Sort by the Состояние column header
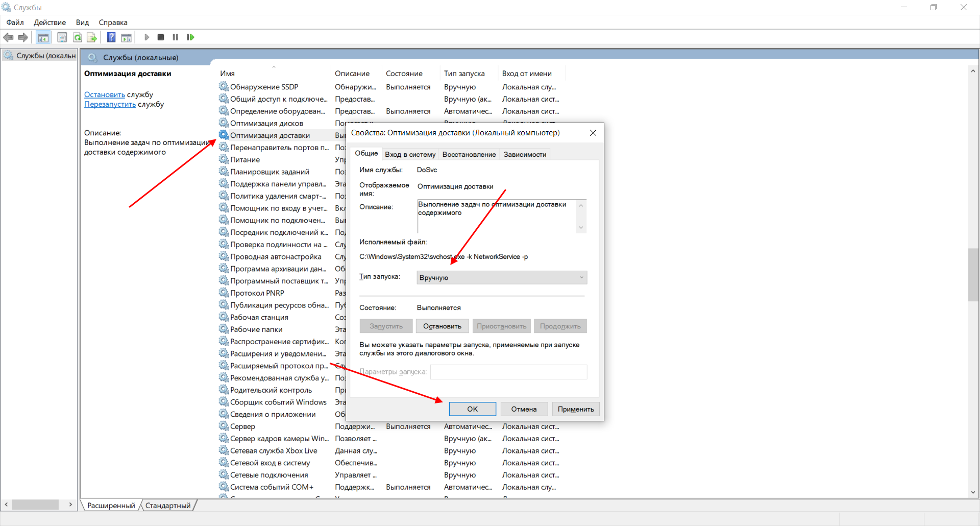 click(x=411, y=74)
